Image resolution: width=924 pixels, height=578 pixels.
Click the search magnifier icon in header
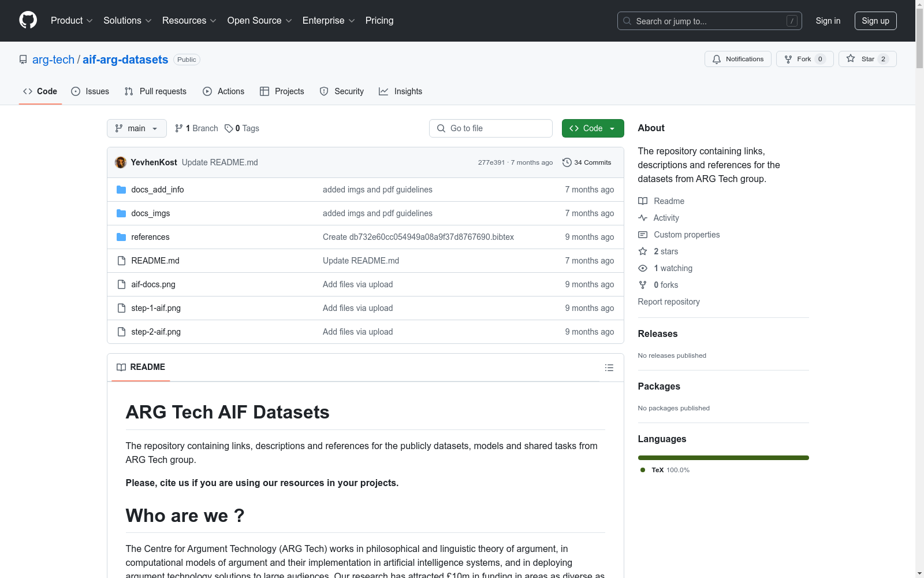[627, 21]
